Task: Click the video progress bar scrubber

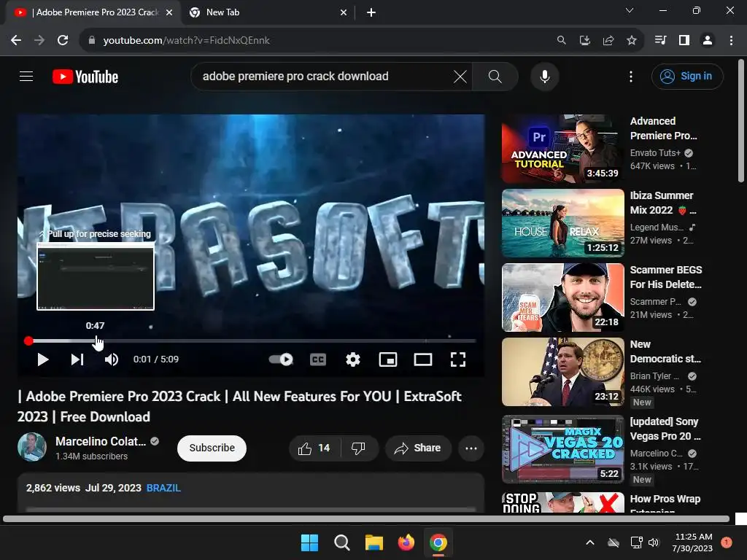Action: pyautogui.click(x=252, y=341)
